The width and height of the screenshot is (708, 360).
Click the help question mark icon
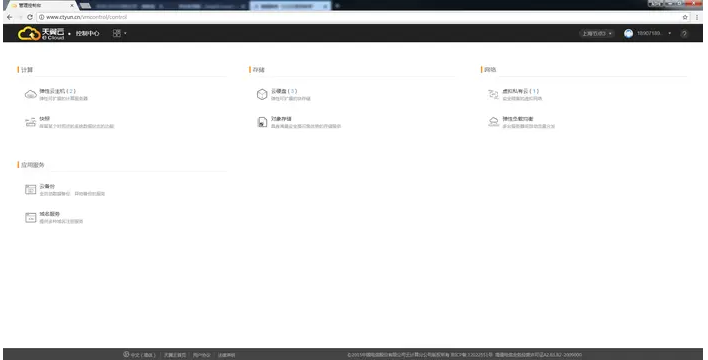pos(684,33)
